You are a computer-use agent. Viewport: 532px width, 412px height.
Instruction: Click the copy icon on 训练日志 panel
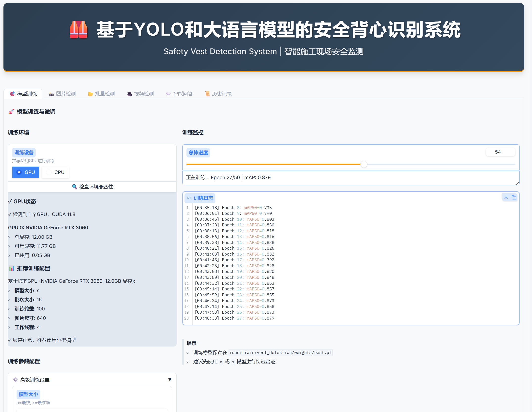click(514, 197)
